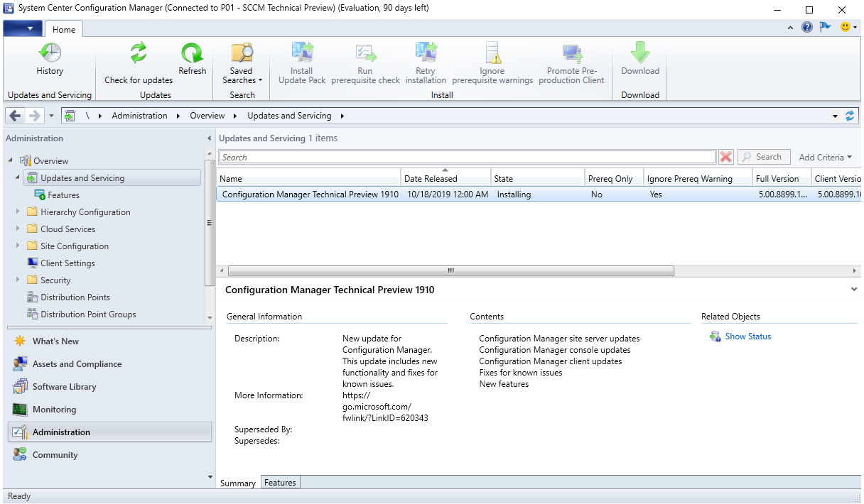The height and width of the screenshot is (504, 864).
Task: Click the feedback smiley face icon
Action: [x=846, y=28]
